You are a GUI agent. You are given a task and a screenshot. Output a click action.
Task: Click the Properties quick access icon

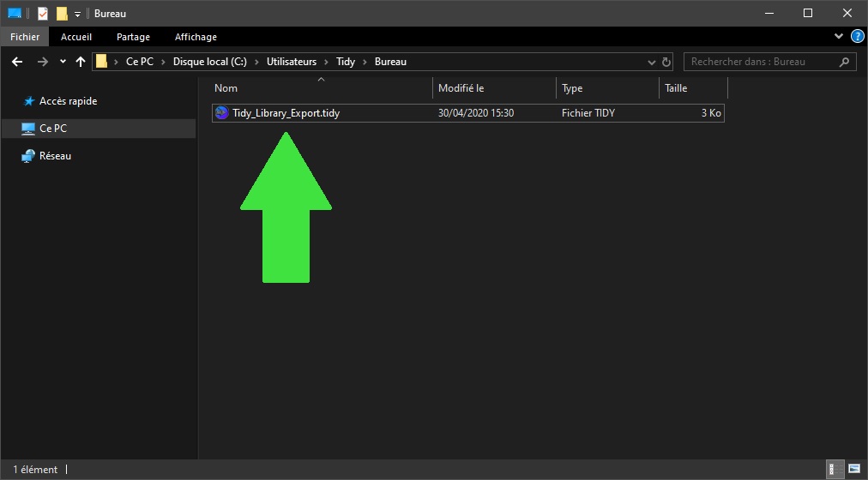tap(43, 13)
